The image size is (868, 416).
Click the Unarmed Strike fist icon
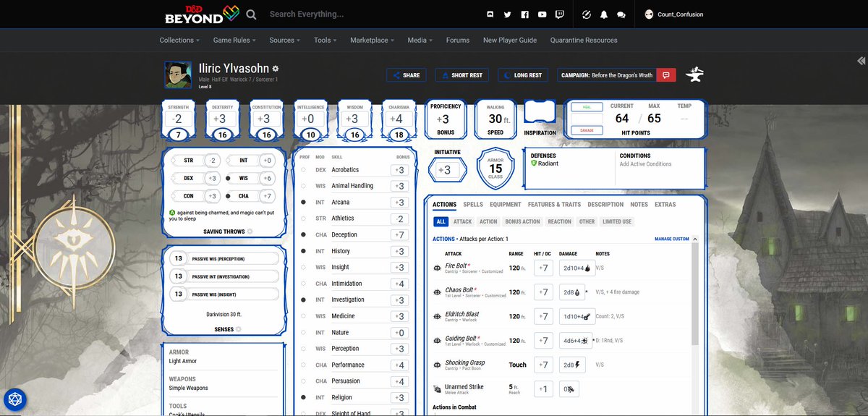tap(437, 389)
